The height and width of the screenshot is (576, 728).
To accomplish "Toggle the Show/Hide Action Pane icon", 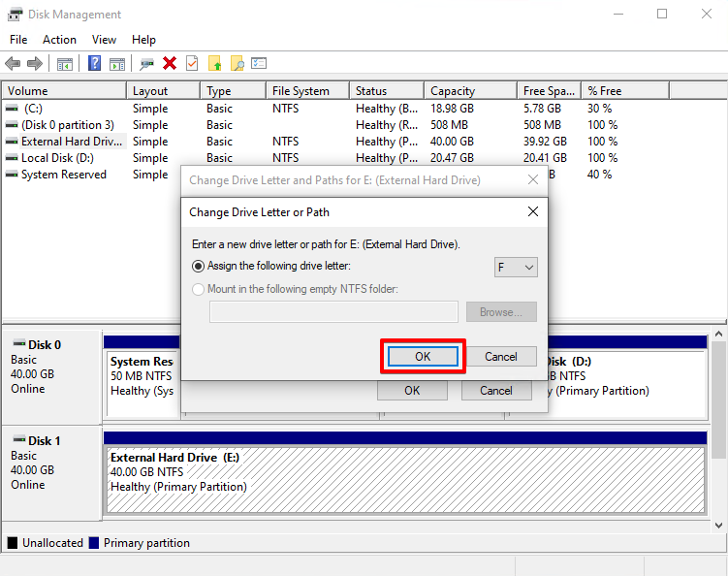I will pyautogui.click(x=117, y=64).
